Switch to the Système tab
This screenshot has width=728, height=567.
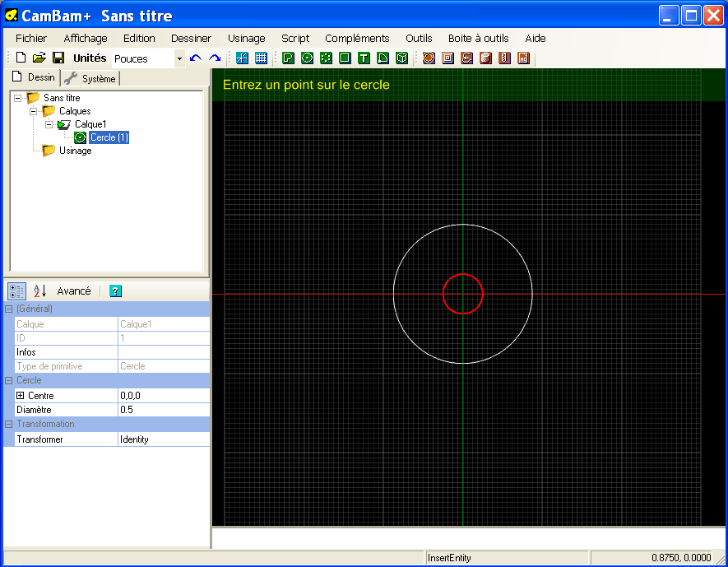pyautogui.click(x=90, y=78)
